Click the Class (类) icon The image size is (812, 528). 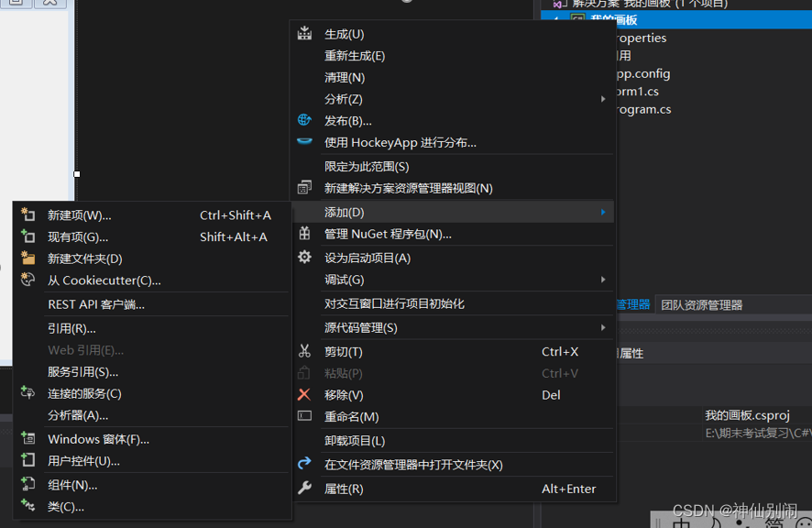[28, 505]
